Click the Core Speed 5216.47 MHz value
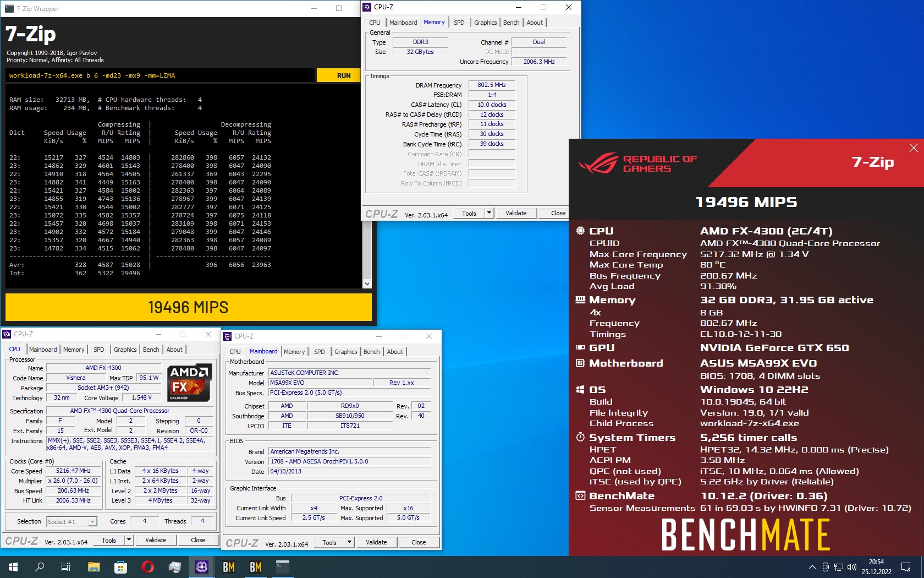The image size is (924, 578). click(x=73, y=471)
